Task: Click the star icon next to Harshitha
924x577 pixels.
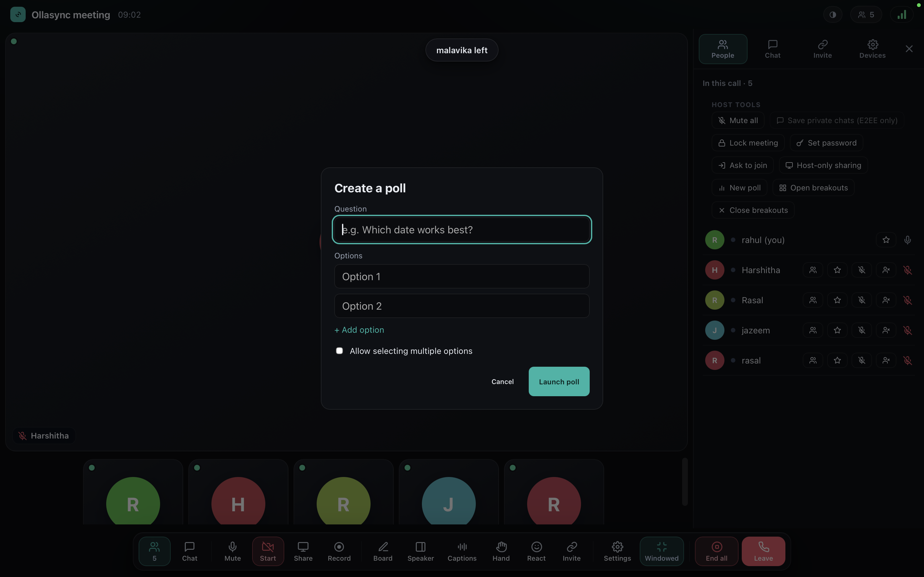Action: (x=837, y=270)
